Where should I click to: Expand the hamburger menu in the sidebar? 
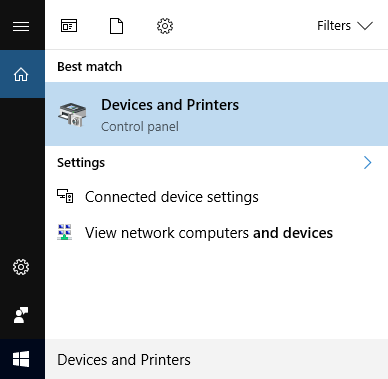(21, 26)
